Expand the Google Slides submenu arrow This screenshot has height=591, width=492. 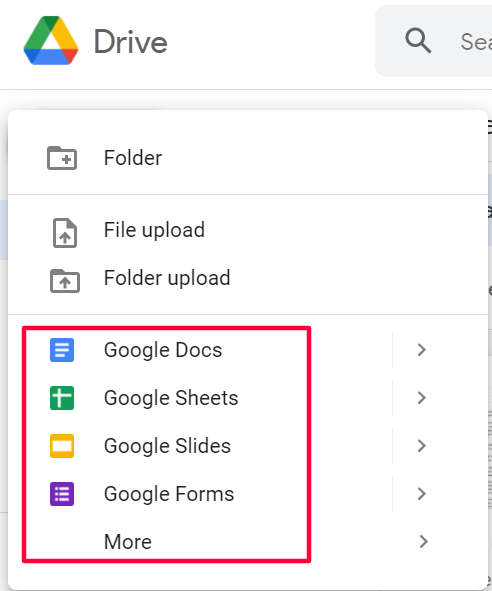click(x=421, y=446)
